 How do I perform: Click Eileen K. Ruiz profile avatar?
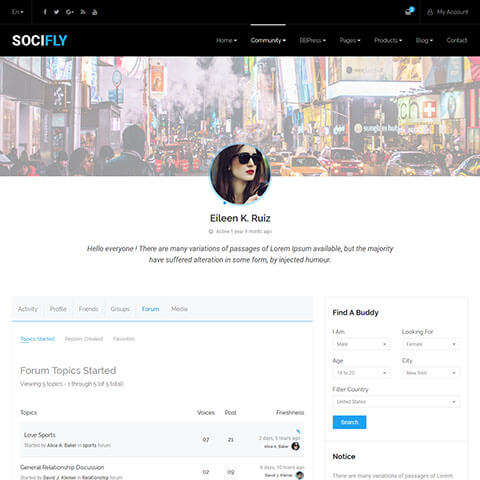tap(240, 174)
